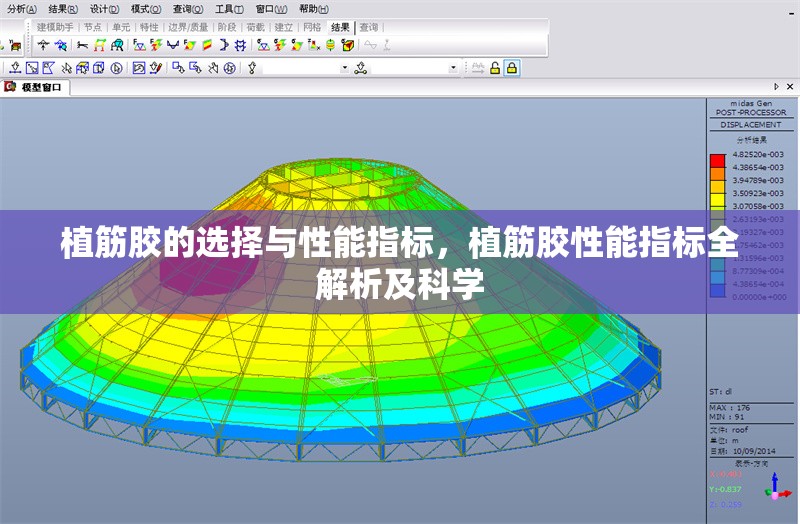Click the first icon in results toolbar
Image resolution: width=800 pixels, height=524 pixels.
tap(44, 45)
